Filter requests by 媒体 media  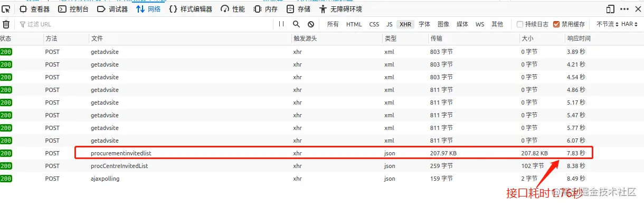(462, 24)
